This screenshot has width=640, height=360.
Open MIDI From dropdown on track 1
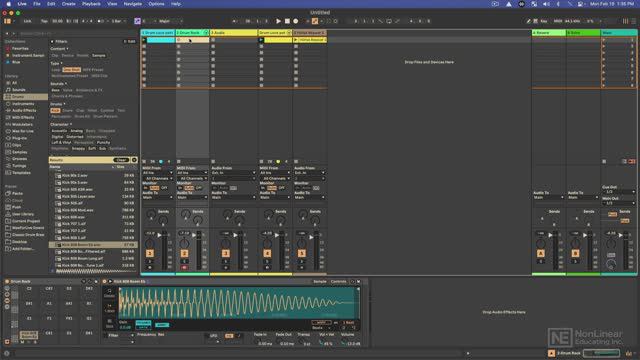pyautogui.click(x=158, y=173)
